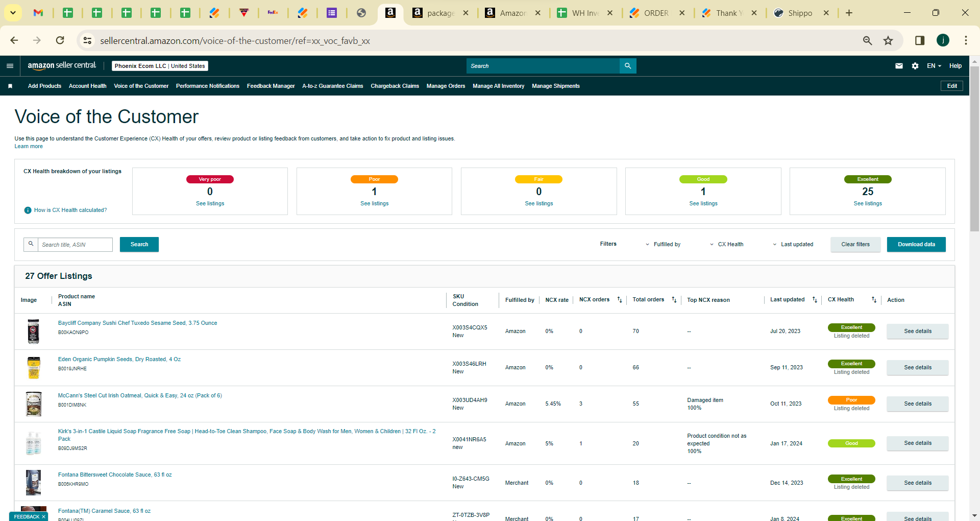Open Phoenix Ecom LLC account switcher
The width and height of the screenshot is (980, 521).
tap(160, 66)
